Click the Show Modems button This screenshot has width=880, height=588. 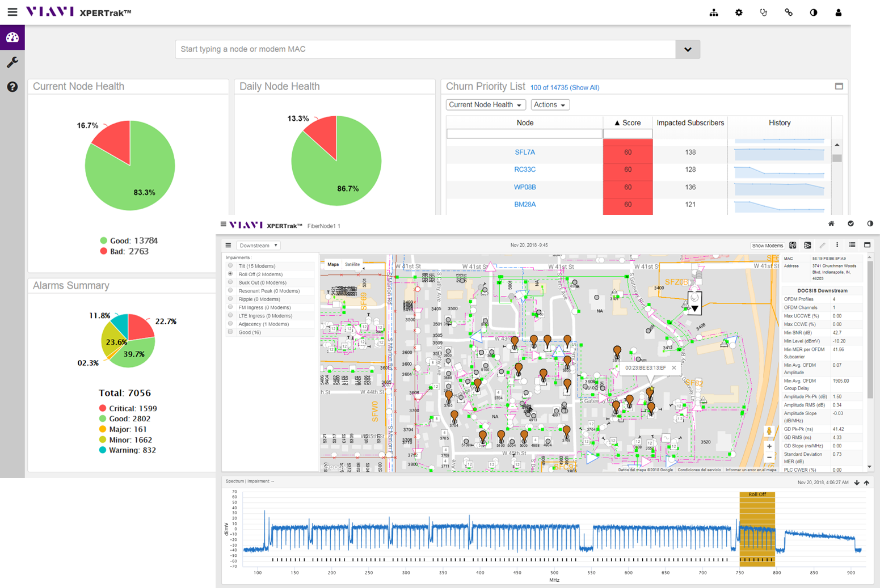point(767,246)
